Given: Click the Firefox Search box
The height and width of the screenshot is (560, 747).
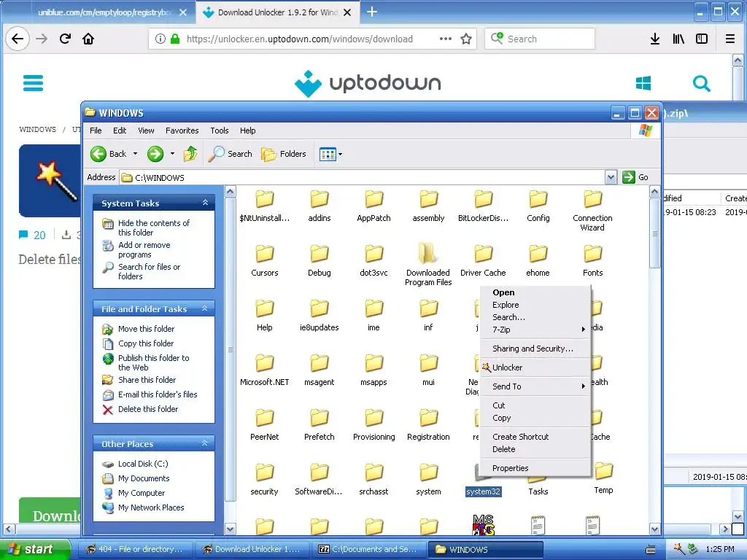Looking at the screenshot, I should (540, 39).
